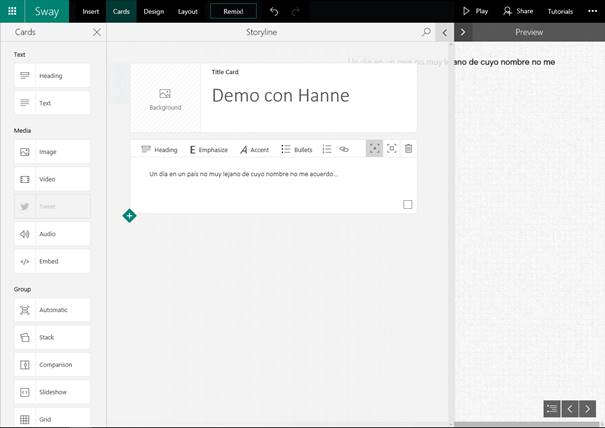Viewport: 605px width, 428px height.
Task: Click the green plus add-content button
Action: pos(129,215)
